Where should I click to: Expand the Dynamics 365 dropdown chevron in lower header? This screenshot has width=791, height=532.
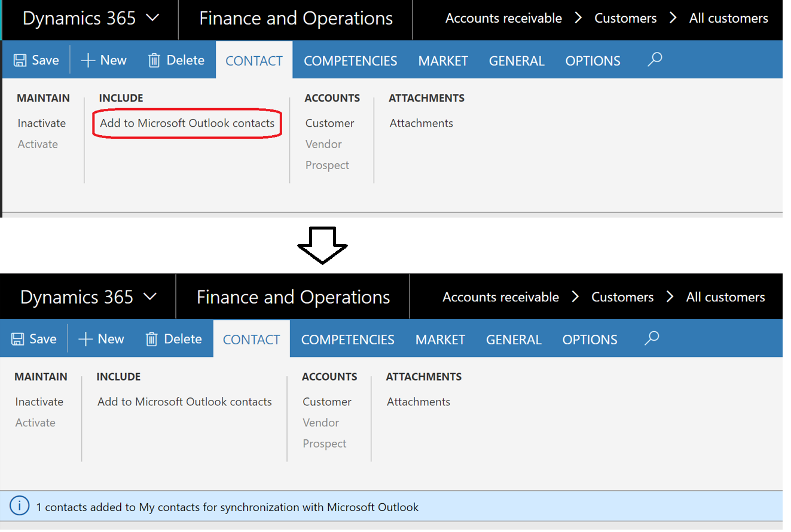point(150,296)
